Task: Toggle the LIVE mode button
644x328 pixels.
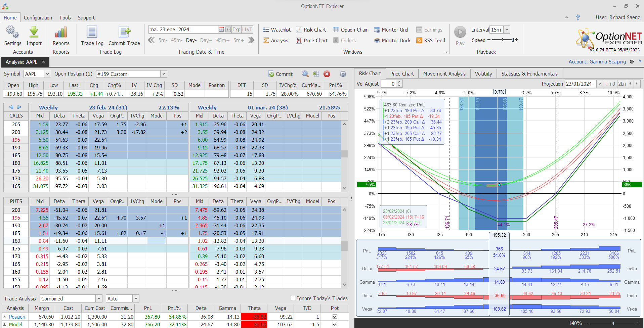Action: click(x=247, y=30)
